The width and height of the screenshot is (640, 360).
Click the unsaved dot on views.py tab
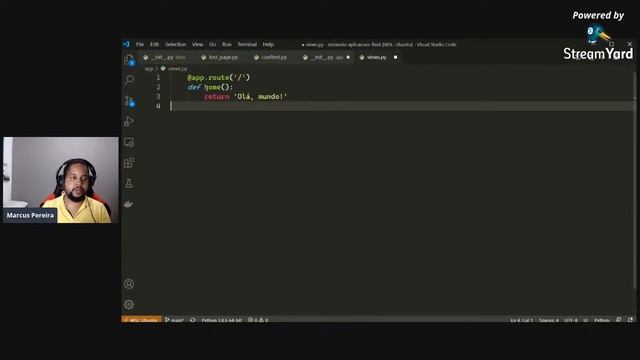click(395, 57)
